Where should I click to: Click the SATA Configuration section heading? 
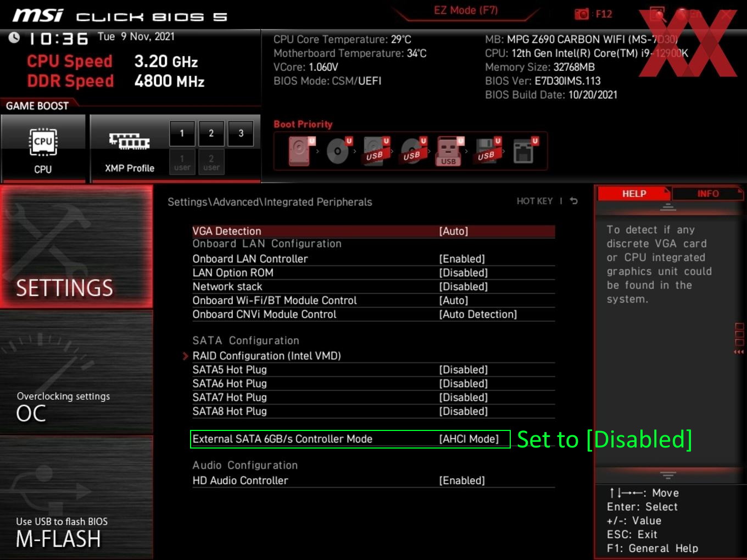(x=246, y=340)
